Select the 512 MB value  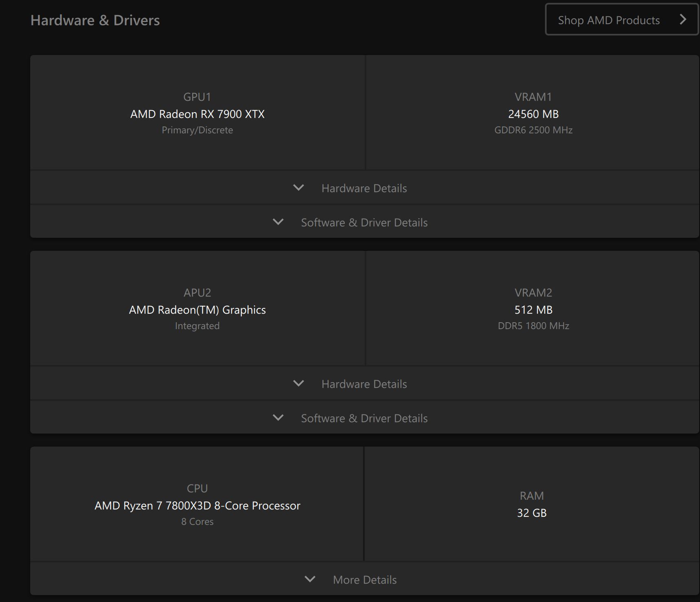click(533, 310)
